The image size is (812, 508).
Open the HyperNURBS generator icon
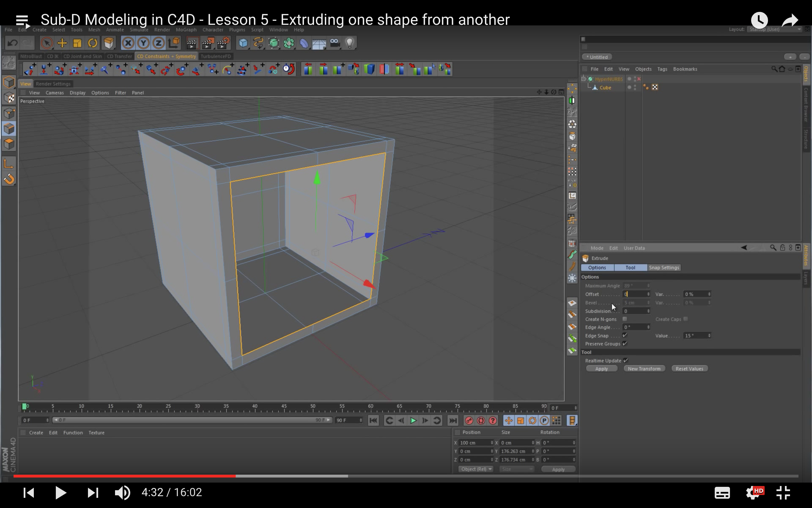coord(274,43)
